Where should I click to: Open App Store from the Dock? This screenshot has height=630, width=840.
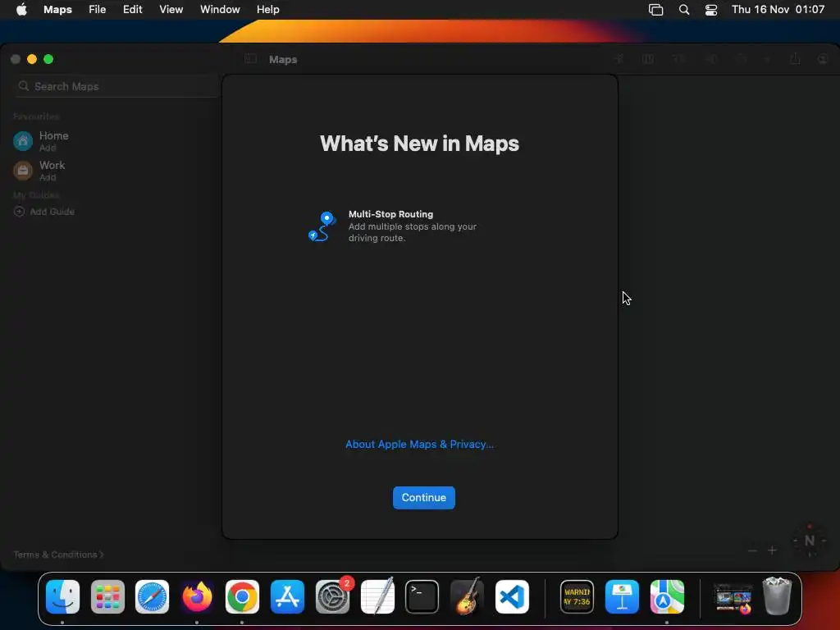[x=287, y=597]
